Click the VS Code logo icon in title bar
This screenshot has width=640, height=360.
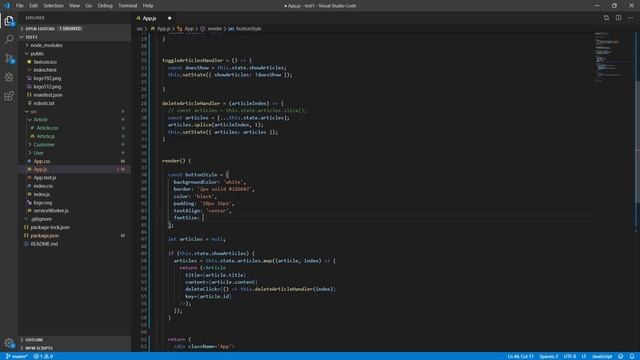point(7,6)
